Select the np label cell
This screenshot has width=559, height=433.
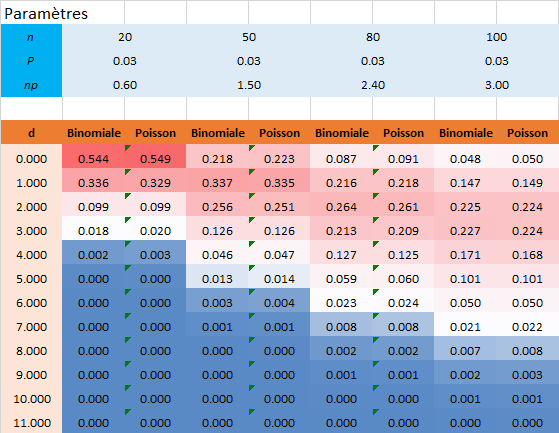click(31, 85)
